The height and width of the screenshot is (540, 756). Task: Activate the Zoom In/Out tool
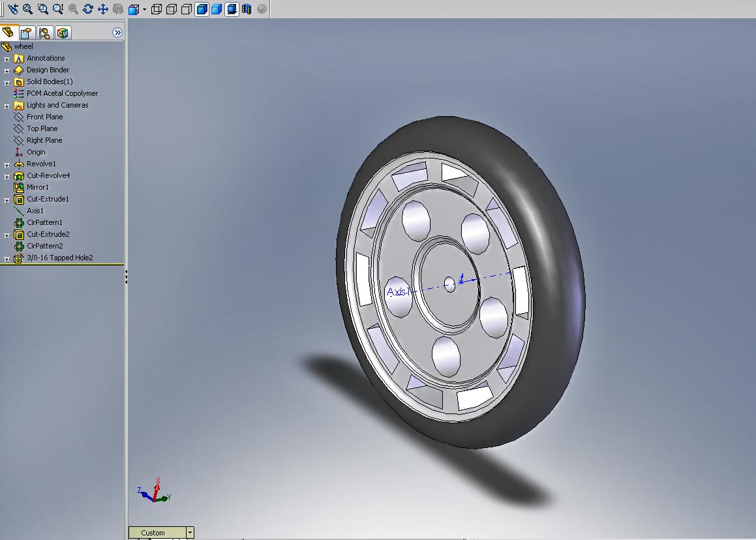pos(58,8)
